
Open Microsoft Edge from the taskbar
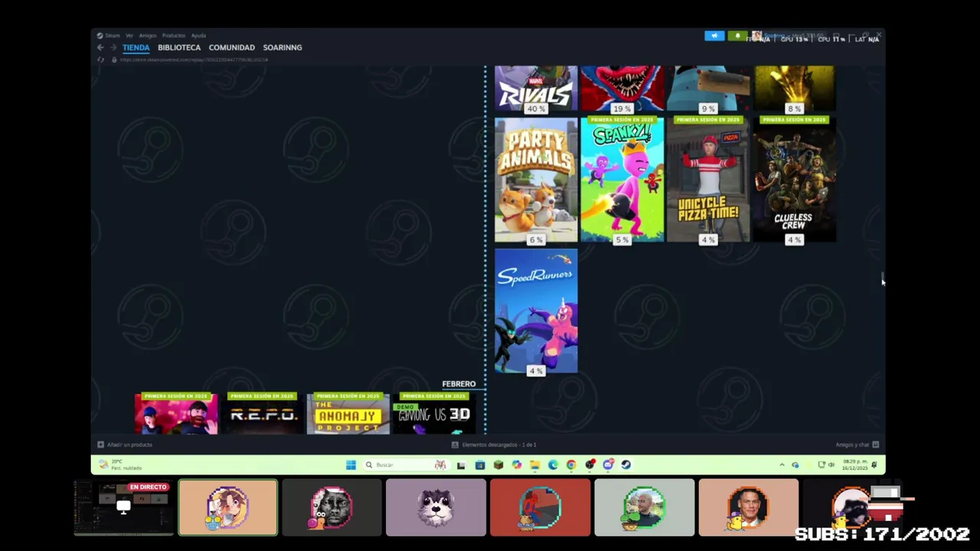553,465
